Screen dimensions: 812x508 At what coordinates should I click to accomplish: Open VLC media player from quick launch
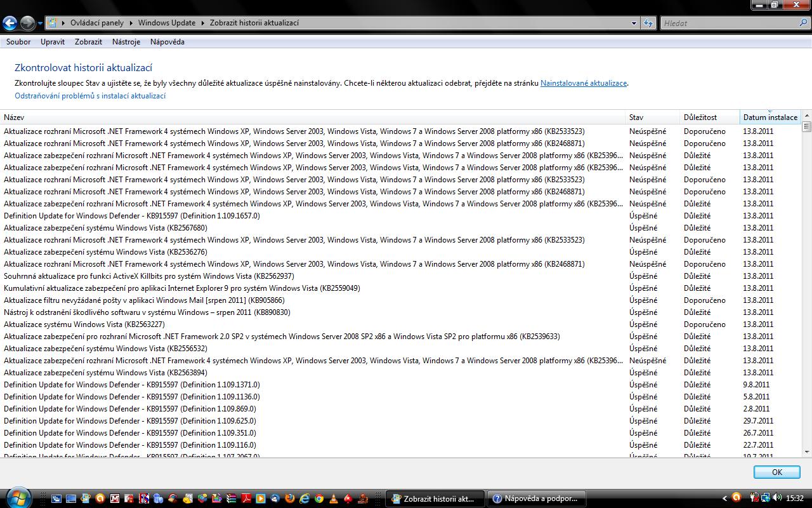tap(334, 499)
